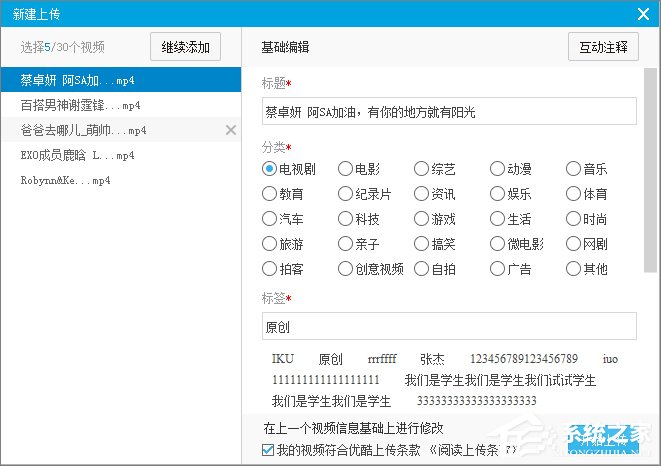Click the 基础编辑 form vertical scrollbar thumb
The width and height of the screenshot is (661, 466).
click(651, 170)
